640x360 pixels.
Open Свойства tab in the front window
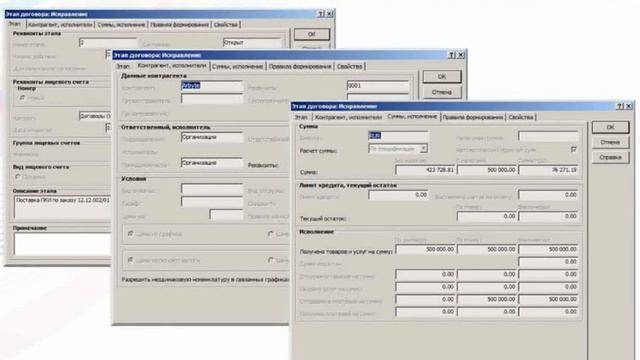(x=521, y=117)
